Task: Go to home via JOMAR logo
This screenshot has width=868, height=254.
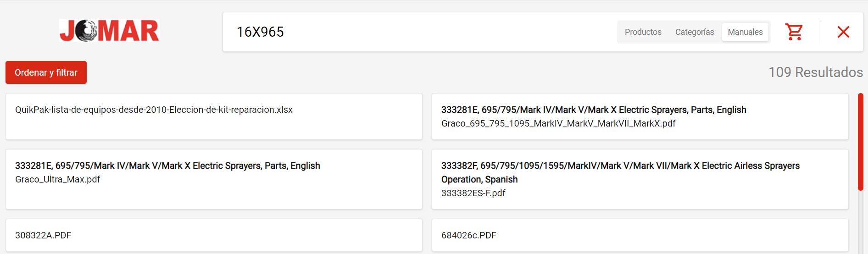Action: point(109,31)
